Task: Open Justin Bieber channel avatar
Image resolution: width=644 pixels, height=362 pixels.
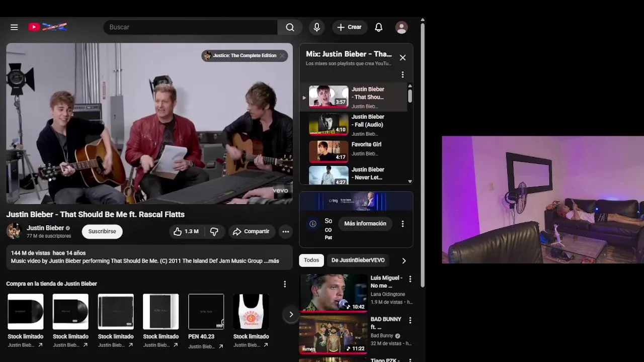Action: 14,231
